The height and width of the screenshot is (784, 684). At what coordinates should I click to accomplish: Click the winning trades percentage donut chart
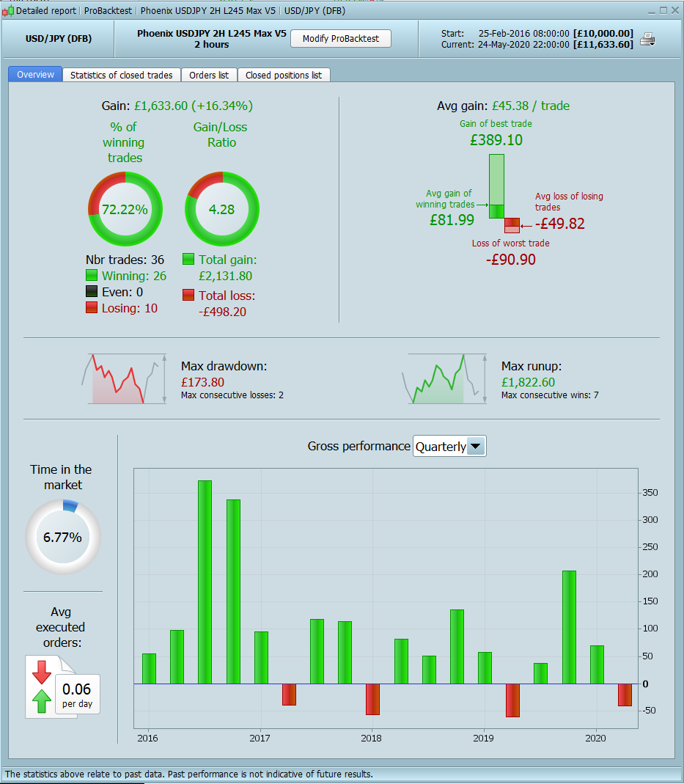pyautogui.click(x=125, y=209)
